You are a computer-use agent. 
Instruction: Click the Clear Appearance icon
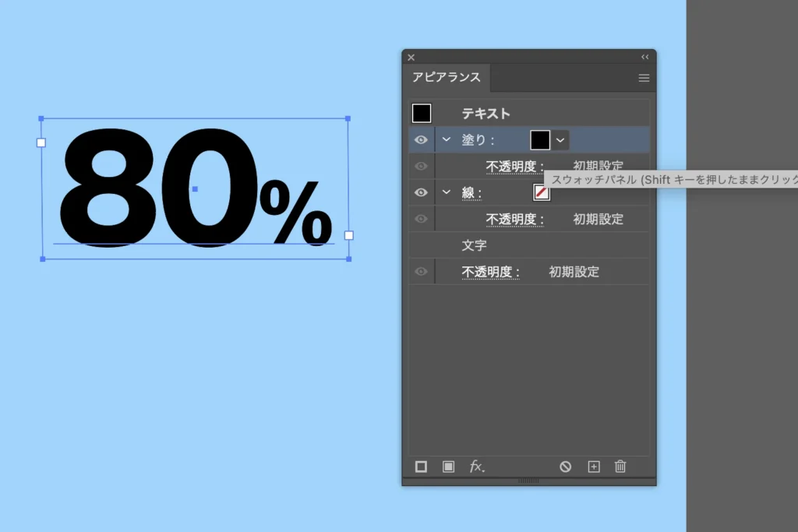point(566,467)
